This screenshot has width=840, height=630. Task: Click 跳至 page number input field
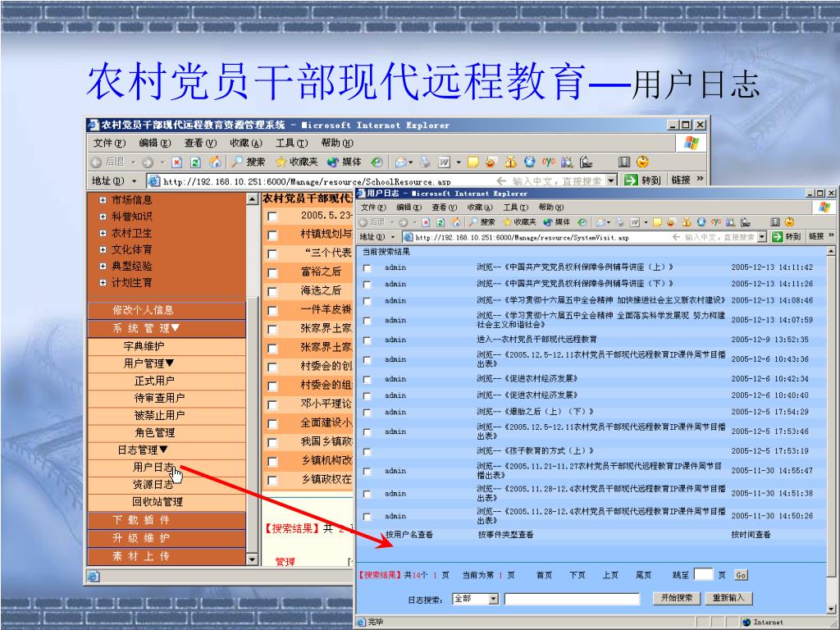point(703,574)
